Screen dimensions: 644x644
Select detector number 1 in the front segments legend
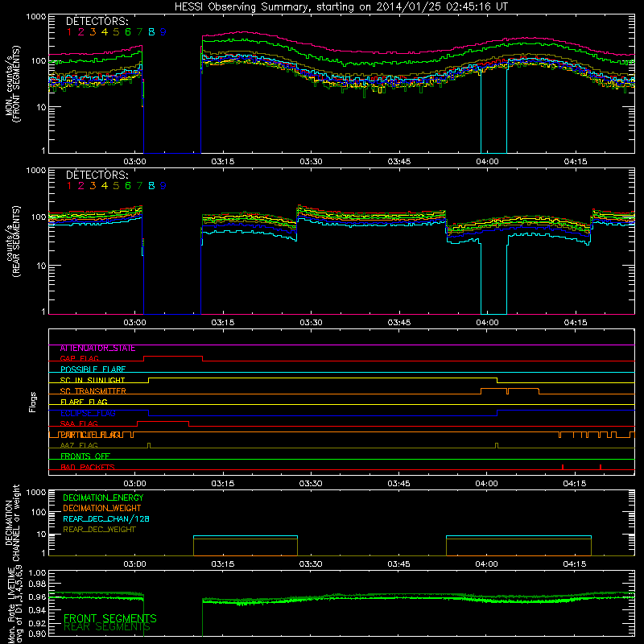coord(69,32)
